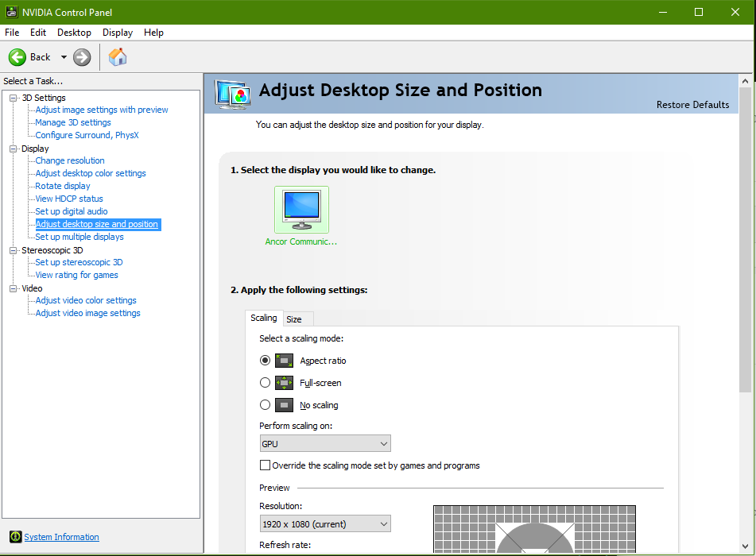Open Adjust desktop color settings

click(x=91, y=173)
